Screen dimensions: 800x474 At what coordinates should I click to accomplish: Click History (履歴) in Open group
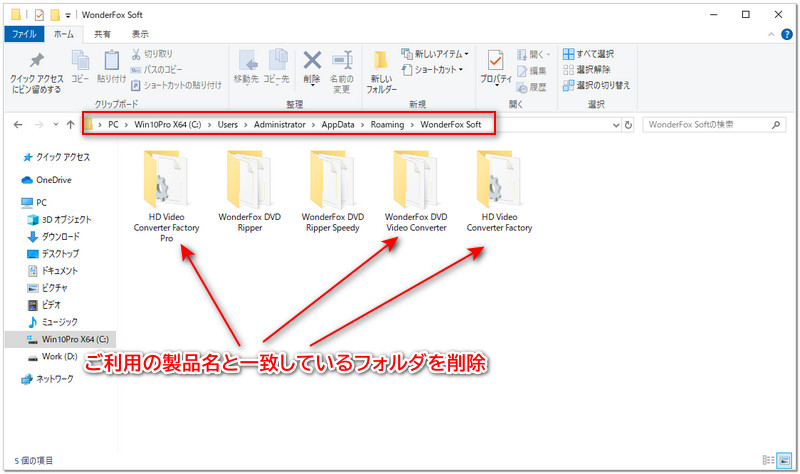click(x=532, y=87)
